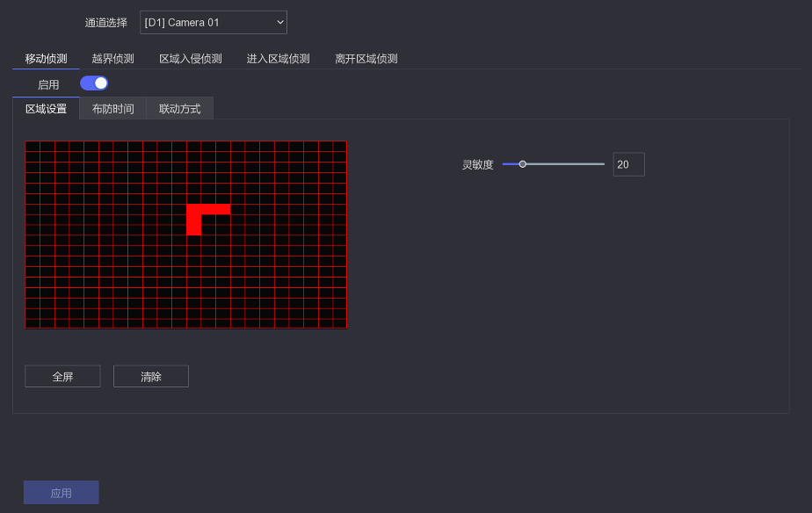Click the 全屏 button
Viewport: 812px width, 513px height.
point(62,377)
